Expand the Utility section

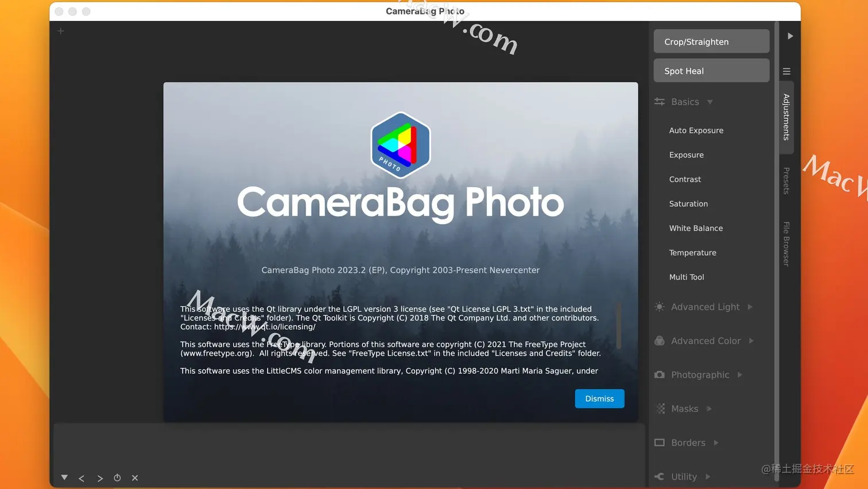pos(708,476)
